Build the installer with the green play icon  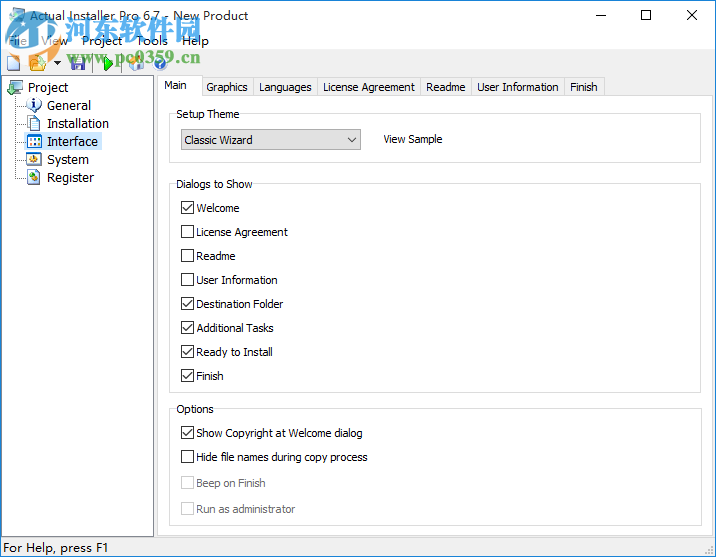coord(107,63)
